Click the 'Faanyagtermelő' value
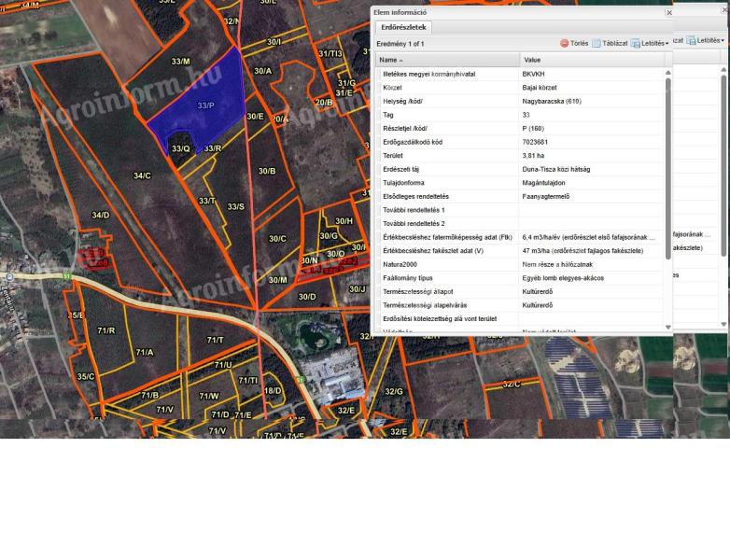The height and width of the screenshot is (560, 730). 546,196
